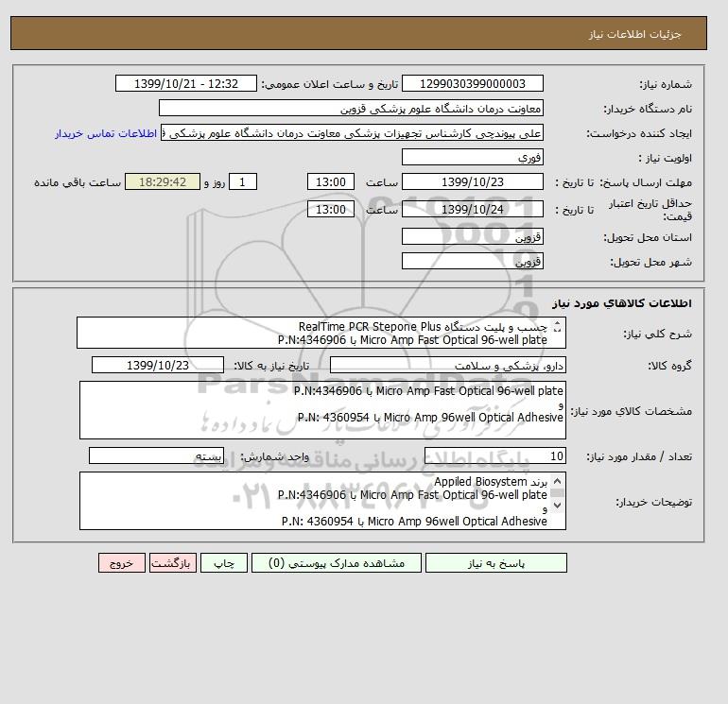Image resolution: width=728 pixels, height=704 pixels.
Task: Click the مهلت ارسال پاسخ label
Action: tap(647, 182)
